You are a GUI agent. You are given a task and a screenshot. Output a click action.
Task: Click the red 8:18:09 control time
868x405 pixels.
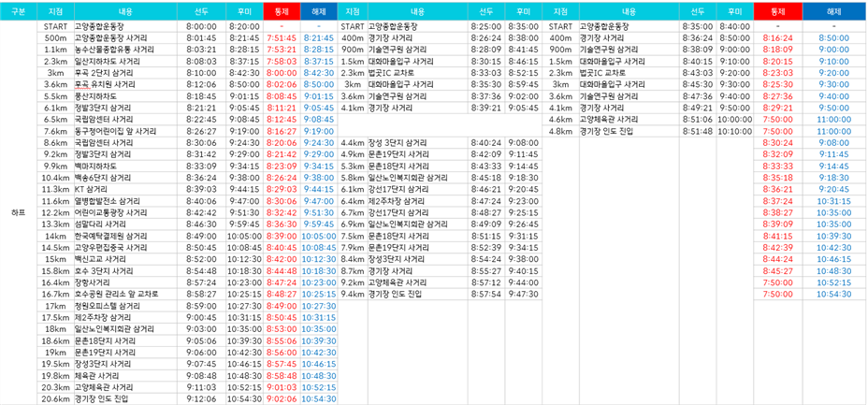coord(778,50)
